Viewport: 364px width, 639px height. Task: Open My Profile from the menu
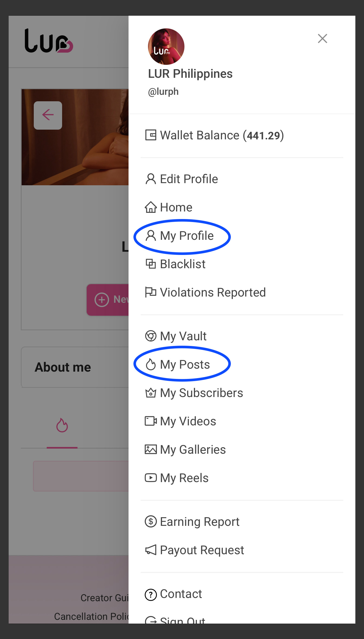click(180, 236)
